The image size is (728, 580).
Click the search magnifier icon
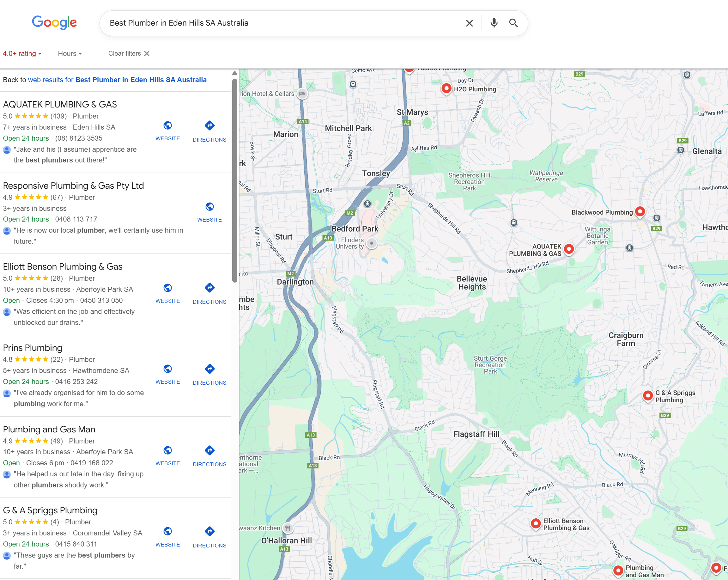point(513,23)
